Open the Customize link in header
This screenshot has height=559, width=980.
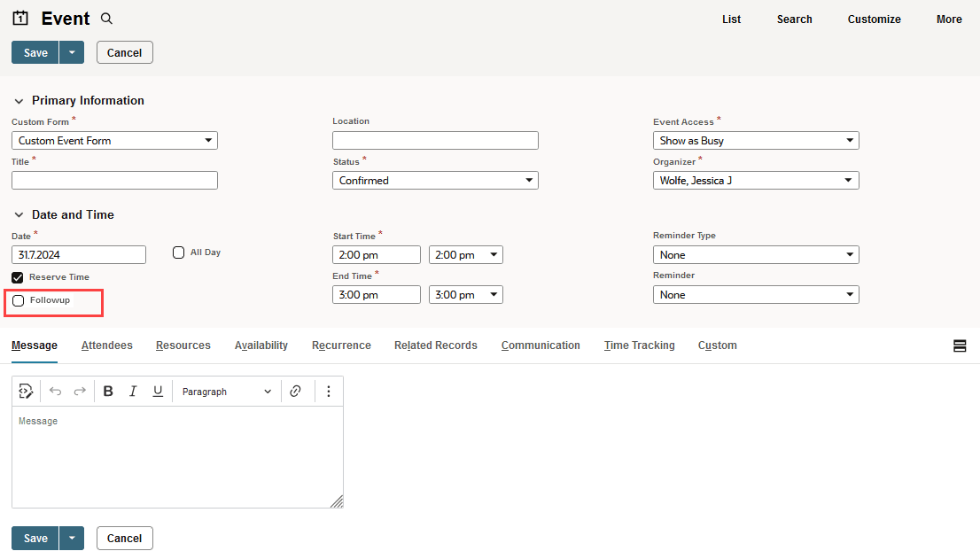[874, 19]
